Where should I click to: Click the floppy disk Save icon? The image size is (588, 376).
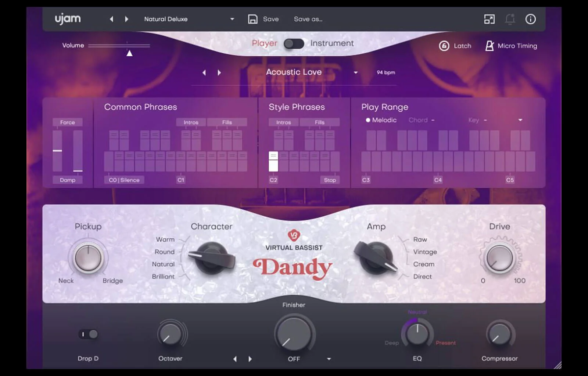(252, 19)
